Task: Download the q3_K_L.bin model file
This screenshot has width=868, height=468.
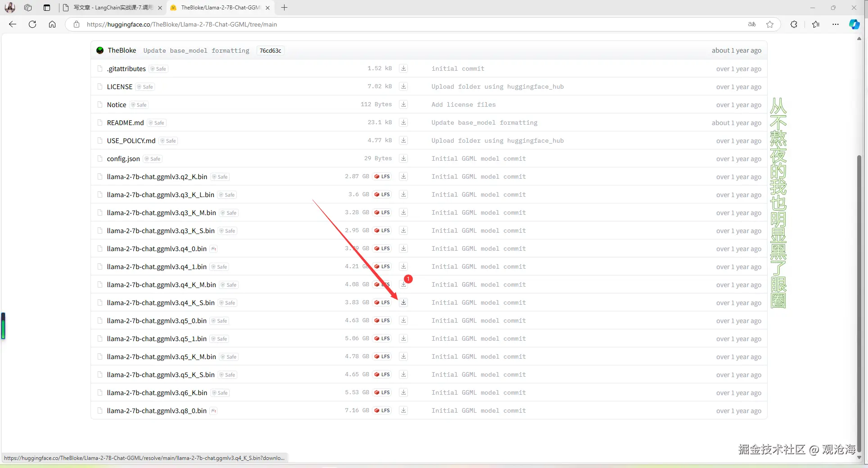Action: coord(403,194)
